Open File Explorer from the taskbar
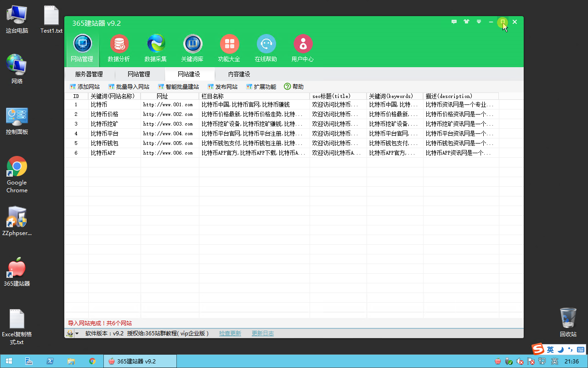Viewport: 588px width, 368px height. click(x=71, y=361)
